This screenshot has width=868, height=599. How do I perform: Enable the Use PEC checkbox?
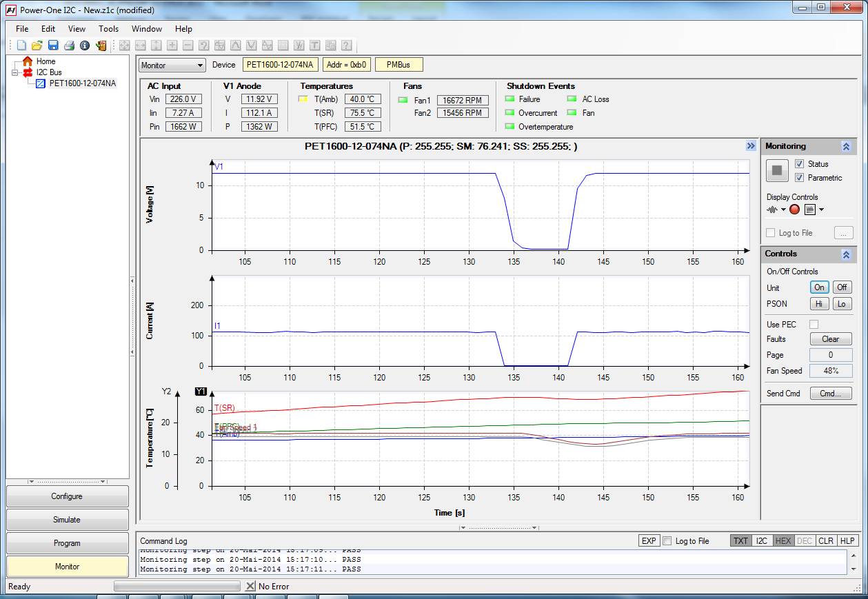tap(814, 324)
